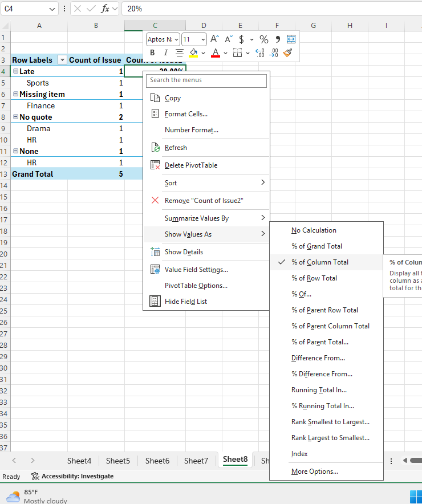The width and height of the screenshot is (422, 504).
Task: Choose Number Format in context menu
Action: click(x=206, y=130)
